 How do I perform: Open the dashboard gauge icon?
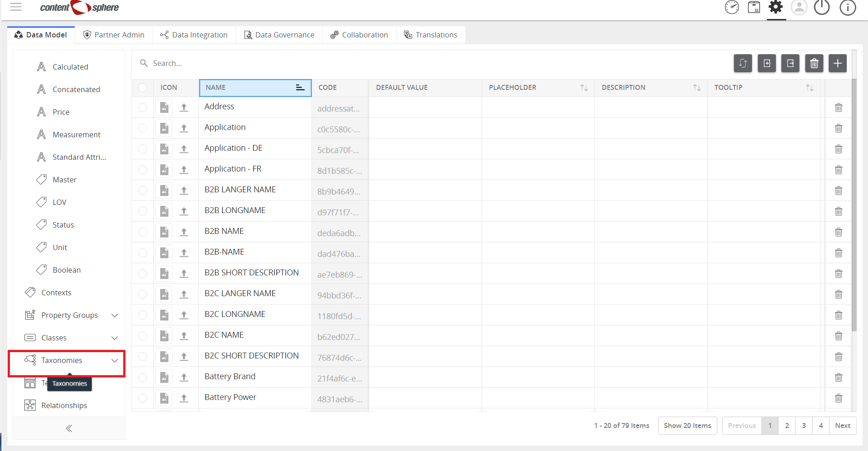(732, 7)
